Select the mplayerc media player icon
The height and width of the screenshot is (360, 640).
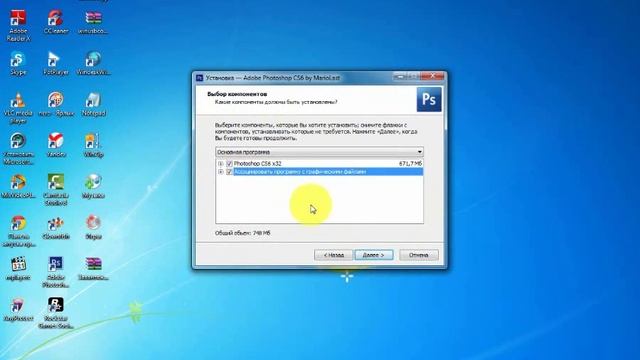(x=18, y=269)
